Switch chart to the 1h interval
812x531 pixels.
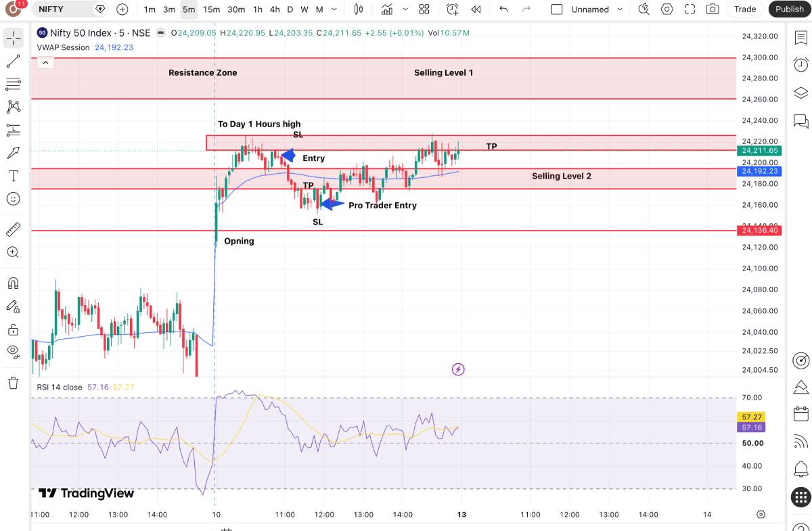point(258,9)
